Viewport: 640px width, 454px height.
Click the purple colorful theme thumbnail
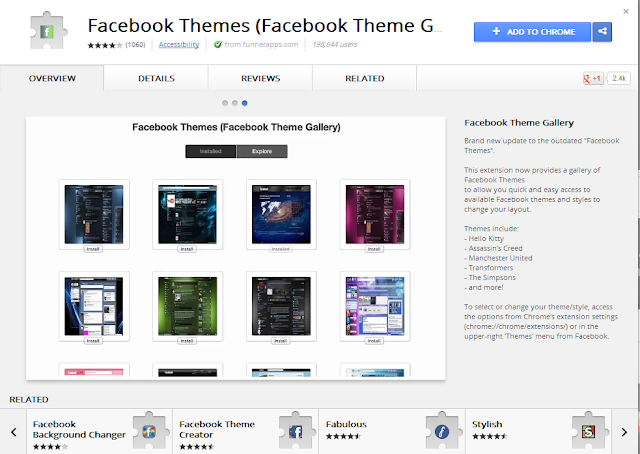(375, 306)
